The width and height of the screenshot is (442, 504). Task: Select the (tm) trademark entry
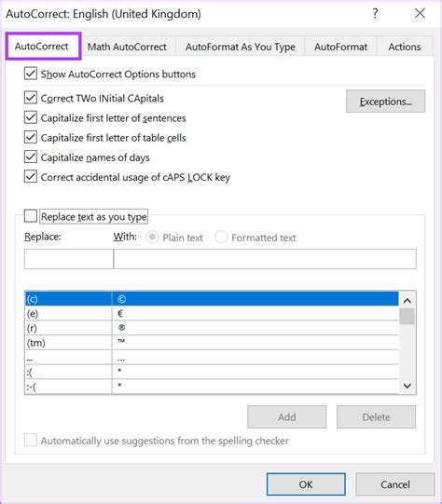pos(212,343)
